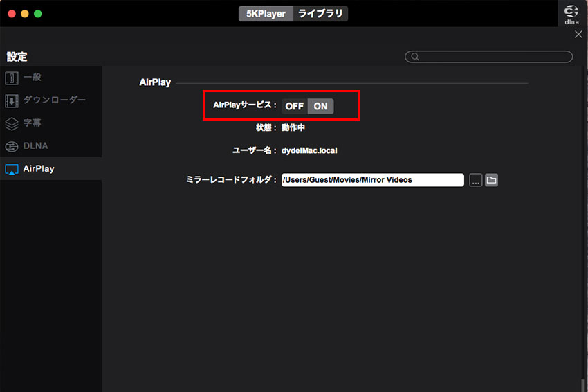Open the DLNA settings section
This screenshot has height=392, width=588.
pos(50,146)
